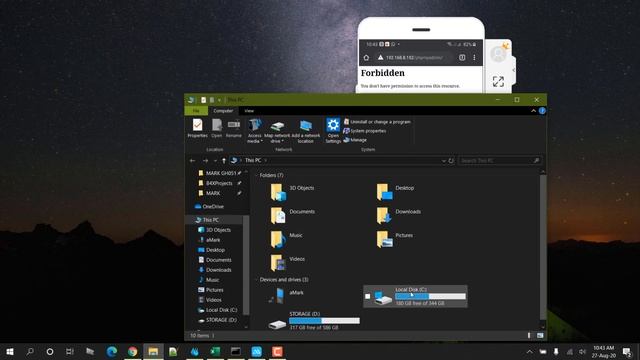
Task: Click Uninstall or change a program
Action: tap(377, 122)
